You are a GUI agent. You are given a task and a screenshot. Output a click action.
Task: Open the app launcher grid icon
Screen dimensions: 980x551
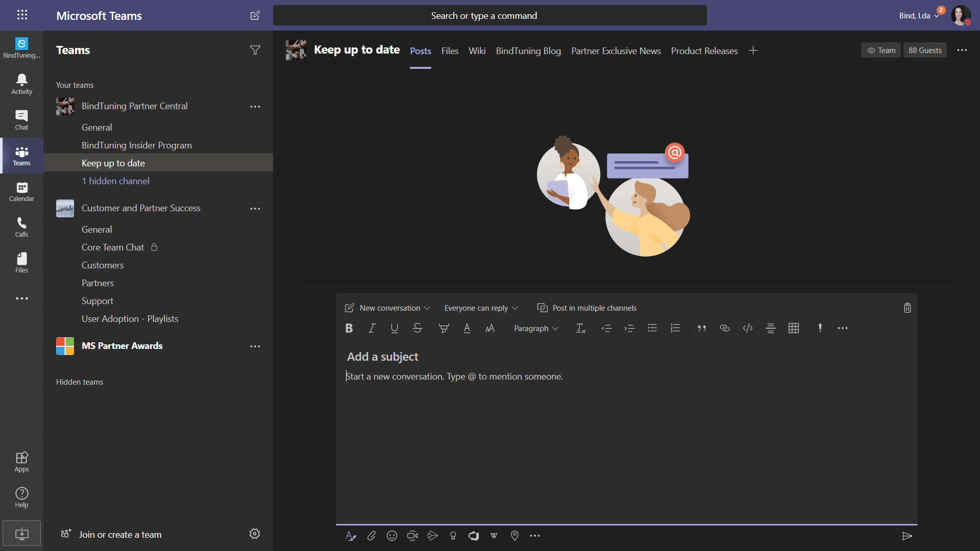pyautogui.click(x=22, y=15)
